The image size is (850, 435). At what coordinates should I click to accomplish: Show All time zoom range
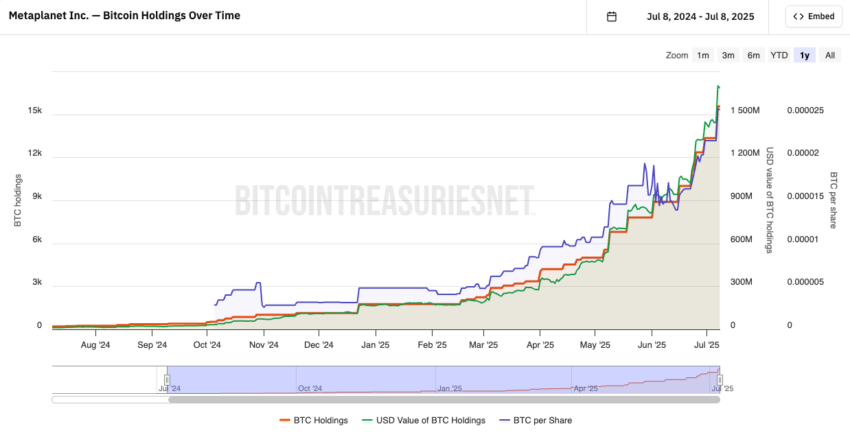point(830,55)
